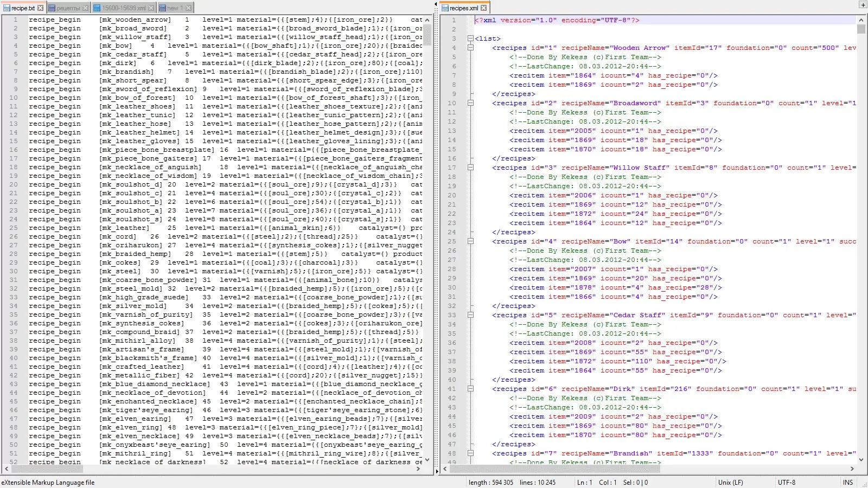The image size is (868, 488).
Task: Click left arrow of recipe.txt horizontal scrollbar
Action: (7, 468)
